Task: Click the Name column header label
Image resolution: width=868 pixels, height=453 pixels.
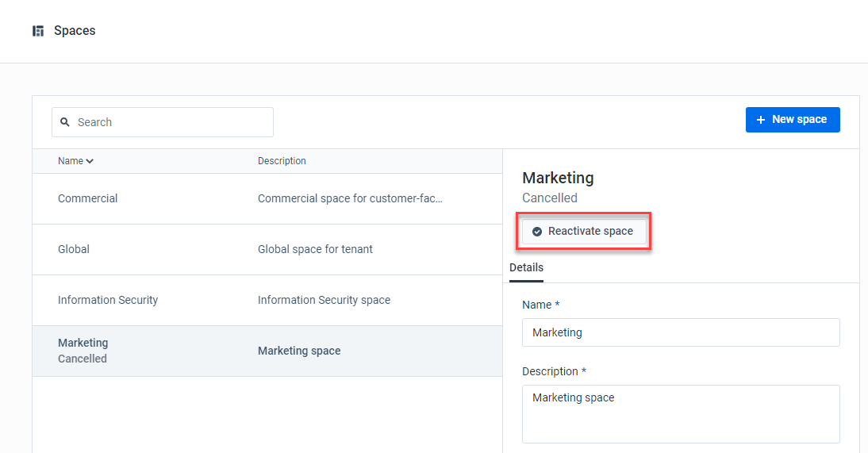Action: click(71, 161)
